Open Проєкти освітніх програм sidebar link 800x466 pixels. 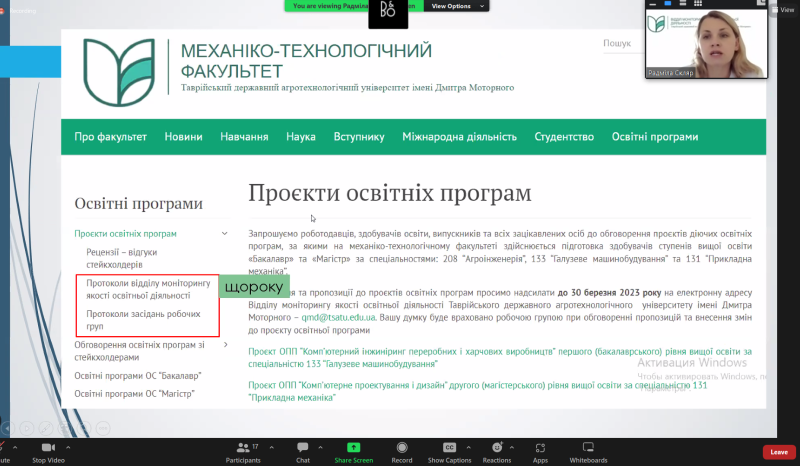pyautogui.click(x=126, y=234)
